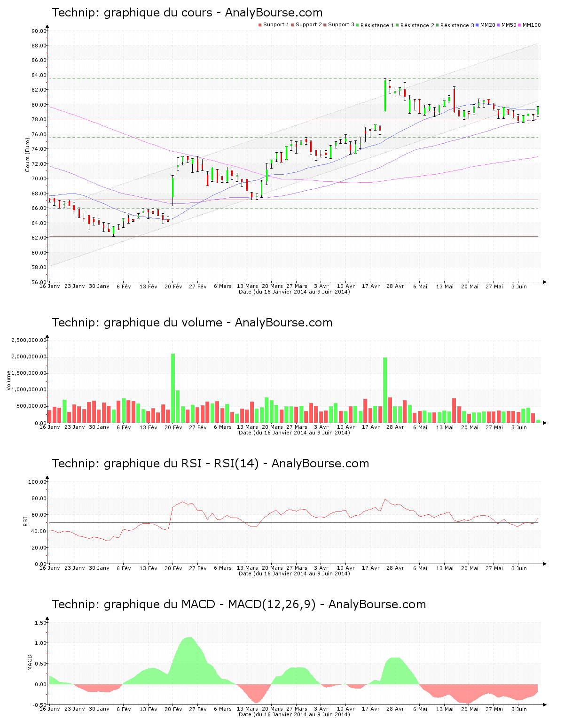The height and width of the screenshot is (728, 564).
Task: Click the '1.50' MACD axis value
Action: point(41,623)
